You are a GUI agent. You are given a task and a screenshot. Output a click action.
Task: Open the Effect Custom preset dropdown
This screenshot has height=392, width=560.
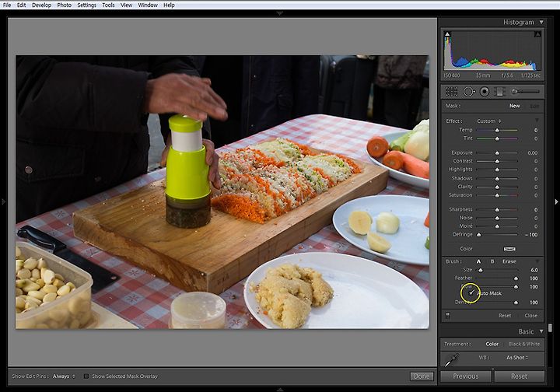pyautogui.click(x=489, y=121)
